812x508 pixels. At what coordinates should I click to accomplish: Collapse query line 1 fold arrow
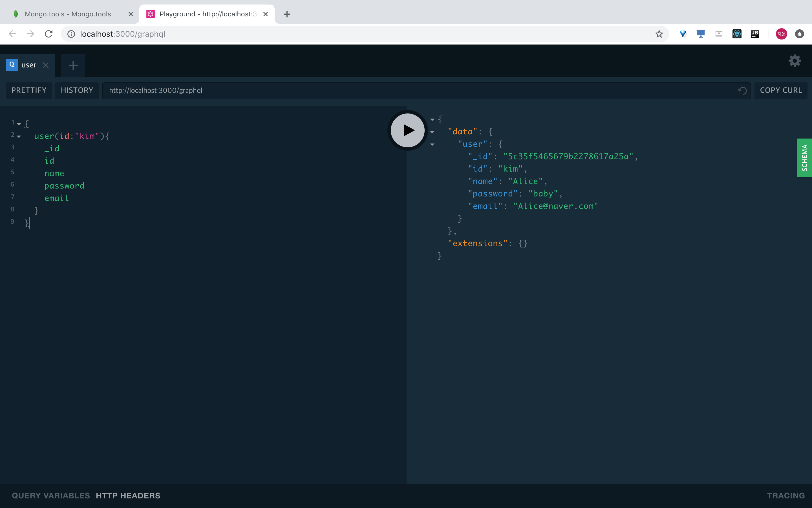pos(19,124)
